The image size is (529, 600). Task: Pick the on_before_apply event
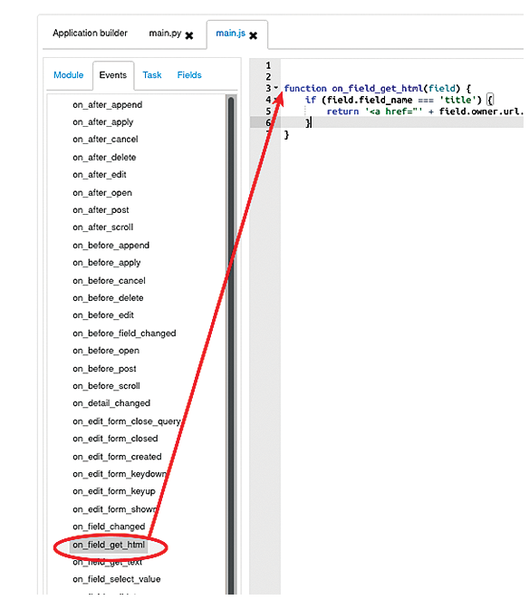point(107,263)
